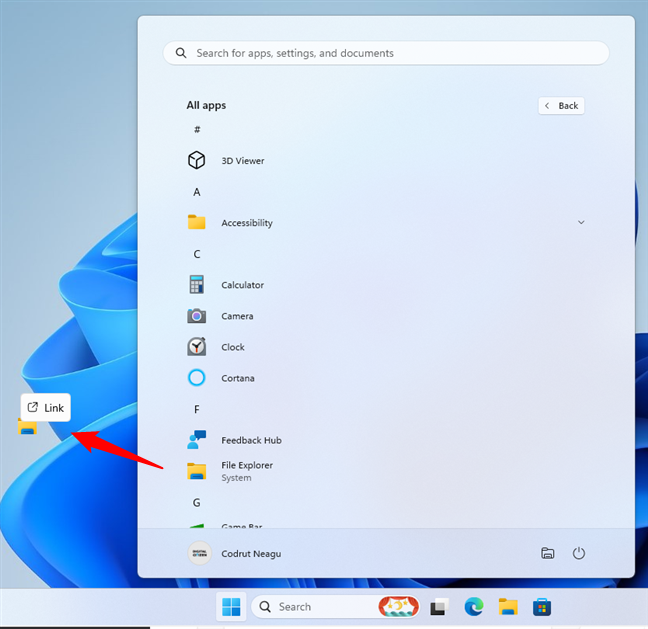This screenshot has height=629, width=648.
Task: Click the Camera label
Action: click(x=237, y=316)
